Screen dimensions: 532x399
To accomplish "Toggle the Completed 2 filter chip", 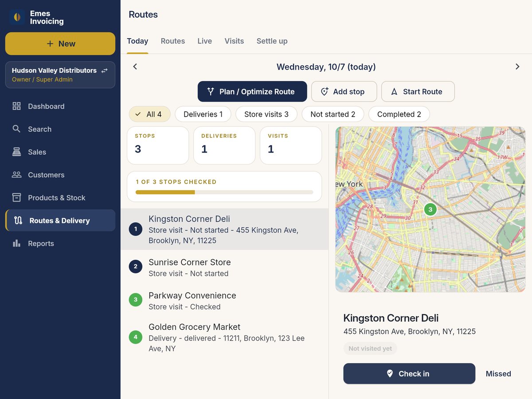I will [x=399, y=114].
